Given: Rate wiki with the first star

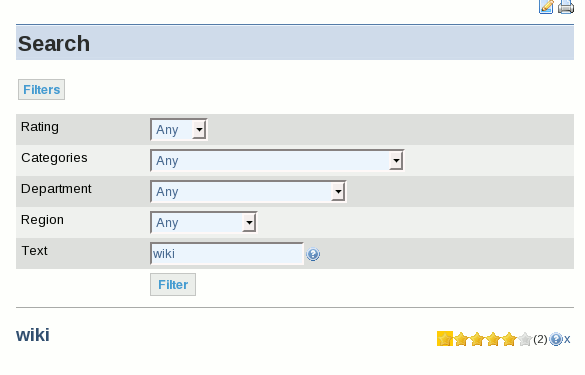Looking at the screenshot, I should [x=445, y=339].
